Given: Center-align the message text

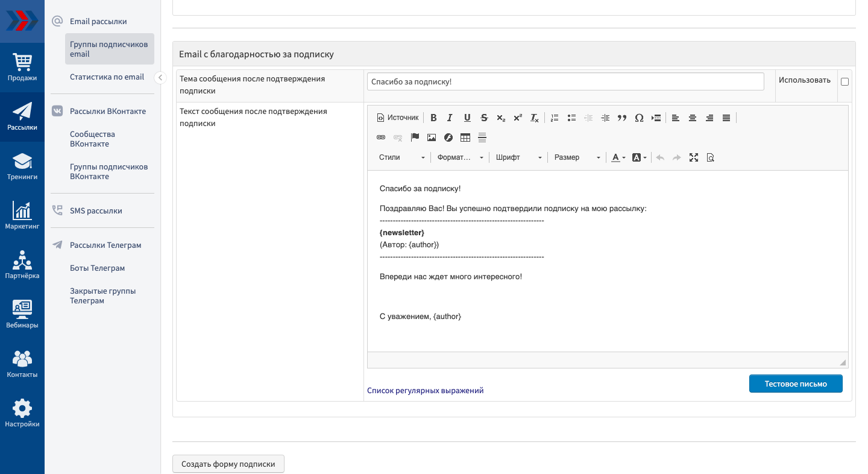Looking at the screenshot, I should [693, 118].
